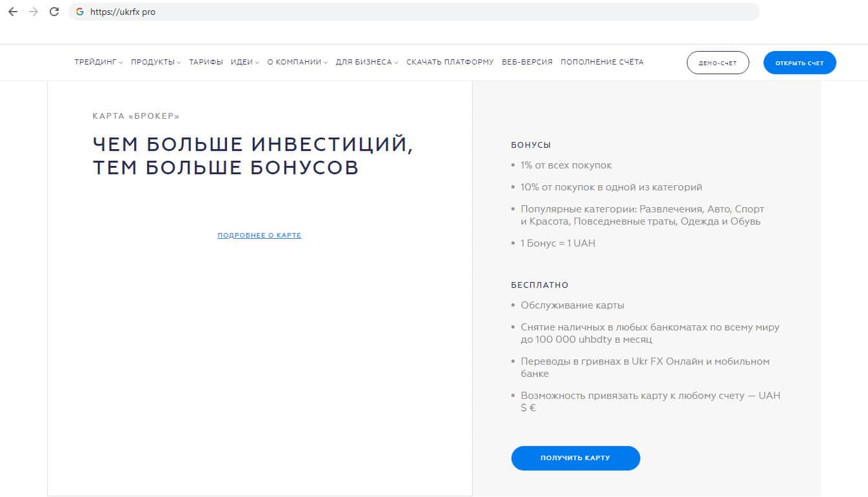Go to ПОПОЛНЕНИЕ СЧЁТА
Viewport: 868px width, 497px height.
(x=602, y=62)
